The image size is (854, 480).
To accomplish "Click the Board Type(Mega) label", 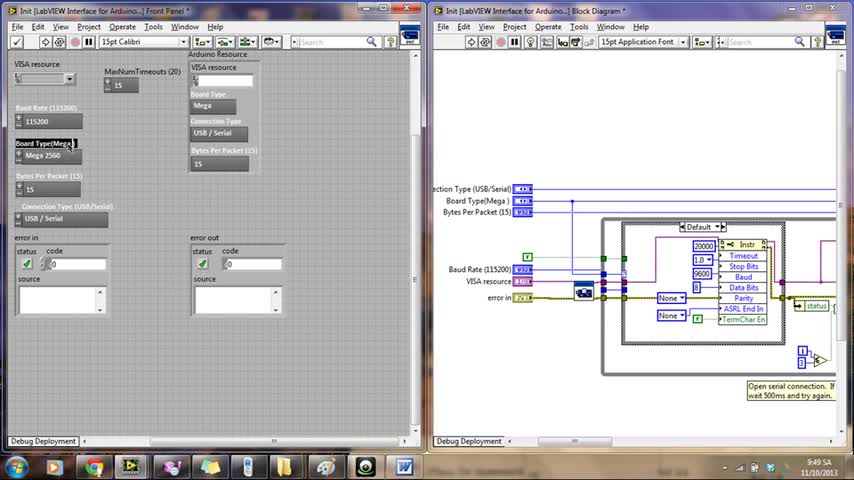I will 44,143.
